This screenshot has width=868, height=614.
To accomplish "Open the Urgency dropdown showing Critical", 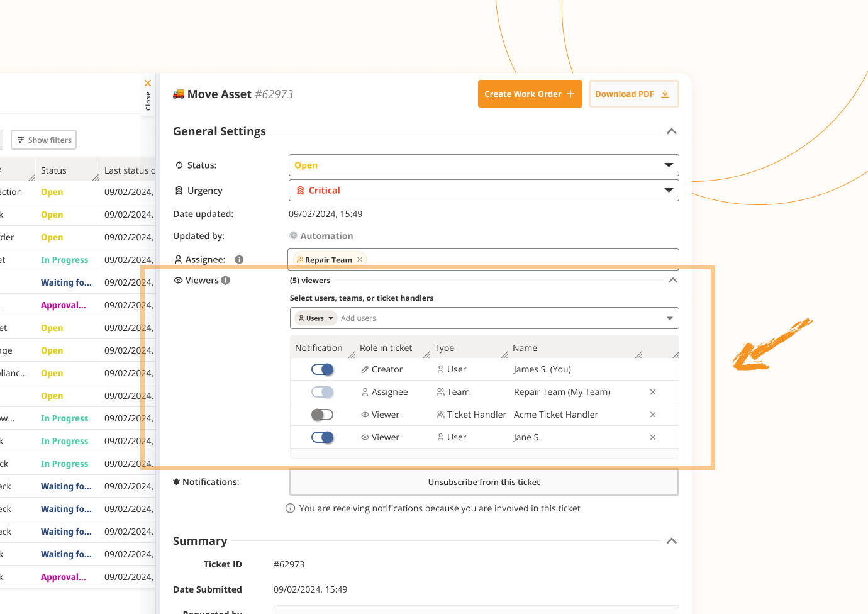I will [x=483, y=191].
